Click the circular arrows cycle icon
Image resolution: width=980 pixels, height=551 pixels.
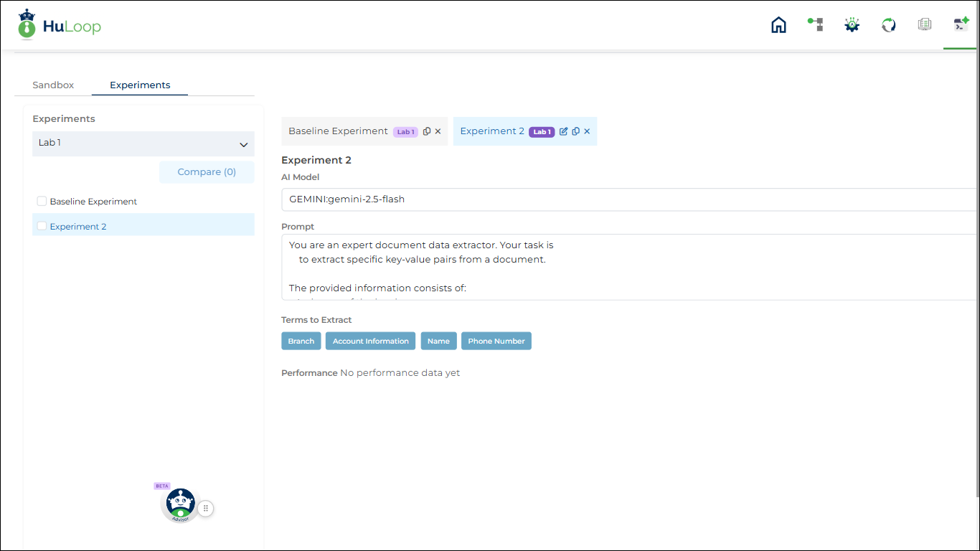coord(888,25)
